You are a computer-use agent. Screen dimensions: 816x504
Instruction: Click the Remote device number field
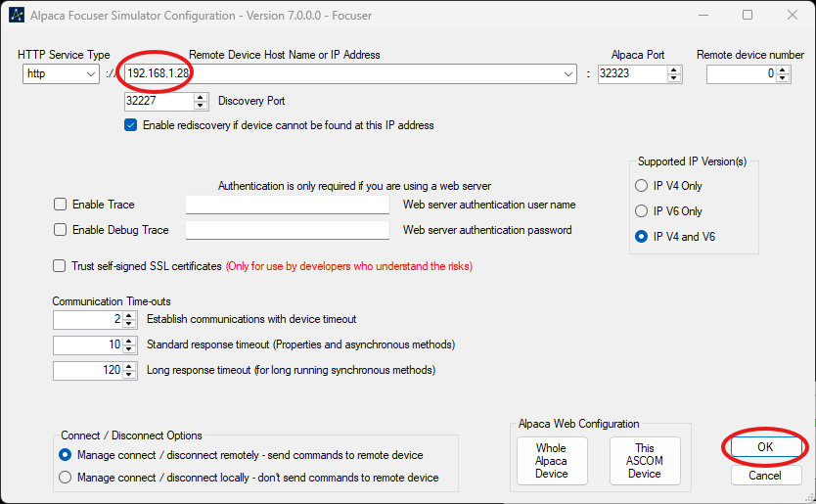coord(742,74)
